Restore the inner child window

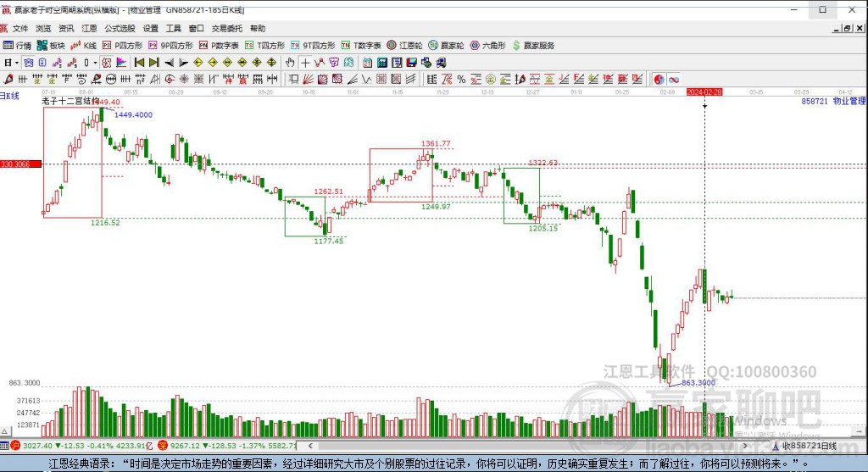[848, 28]
